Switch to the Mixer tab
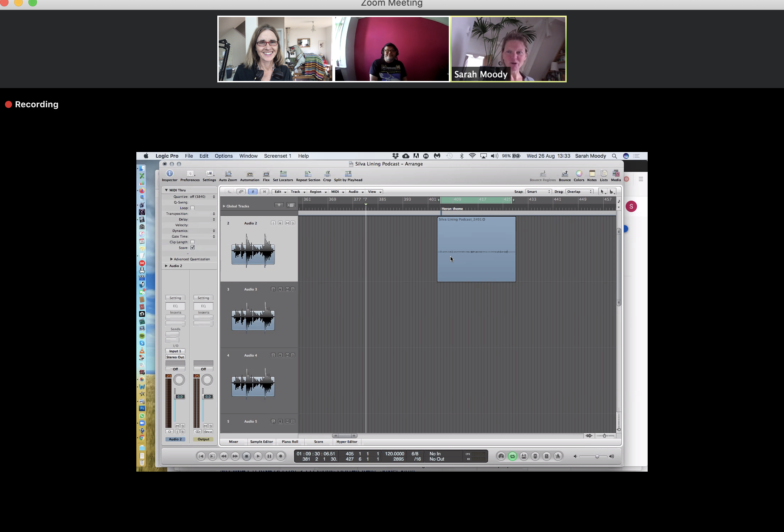The height and width of the screenshot is (532, 784). 234,442
